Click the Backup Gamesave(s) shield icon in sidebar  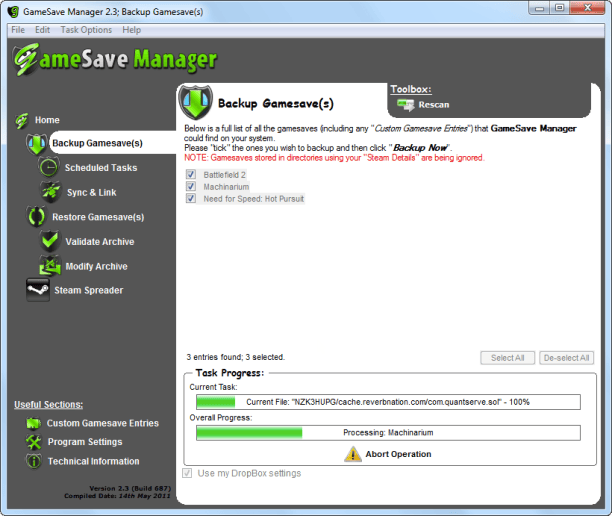(x=37, y=144)
